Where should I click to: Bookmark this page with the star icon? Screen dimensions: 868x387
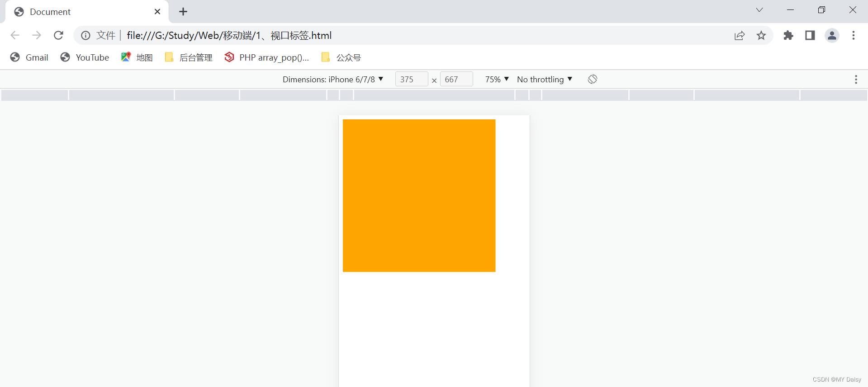click(x=761, y=35)
